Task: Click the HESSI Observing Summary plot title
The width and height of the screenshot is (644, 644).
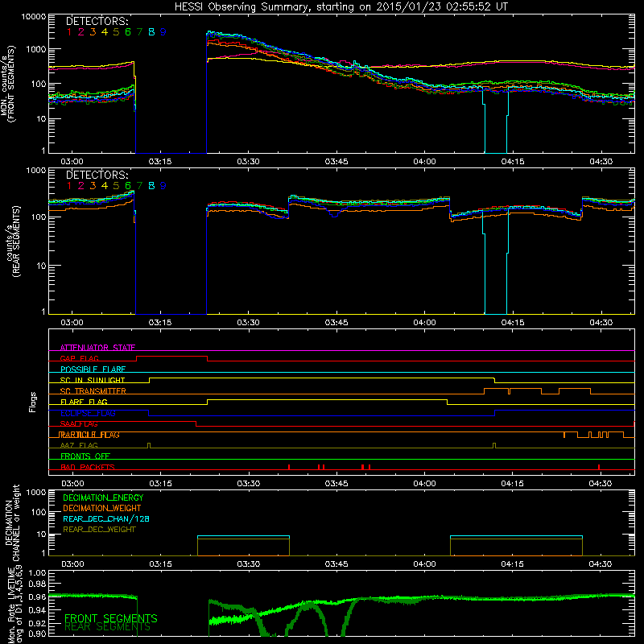Action: [341, 7]
